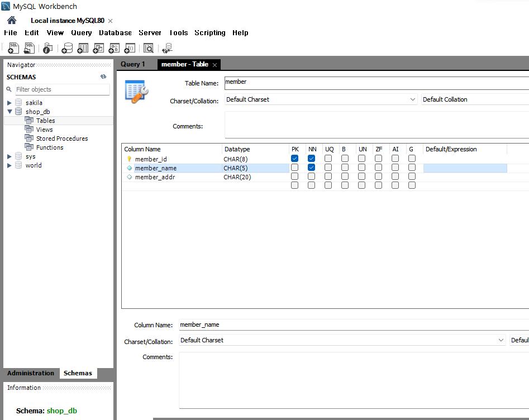Close Local instance MySQL80 connection tab
529x420 pixels.
point(110,21)
